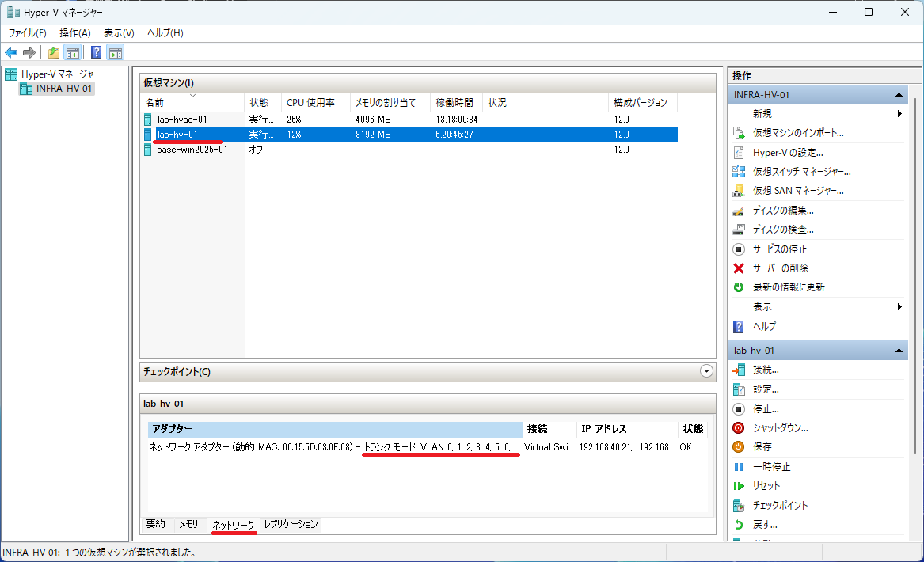Viewport: 924px width, 562px height.
Task: Toggle the console tree pane icon
Action: [73, 53]
